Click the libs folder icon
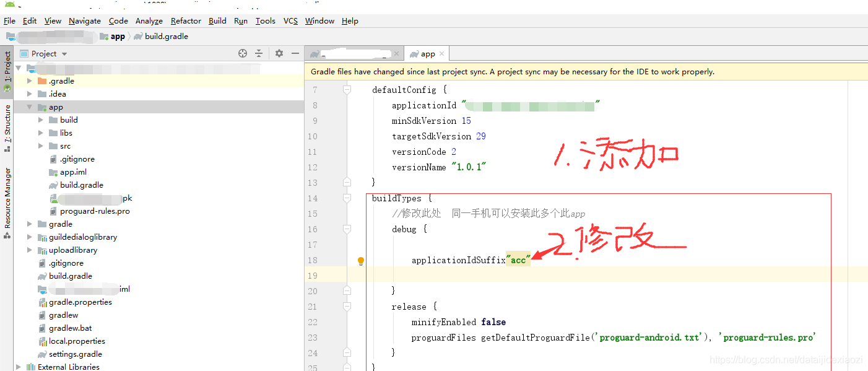 tap(53, 133)
